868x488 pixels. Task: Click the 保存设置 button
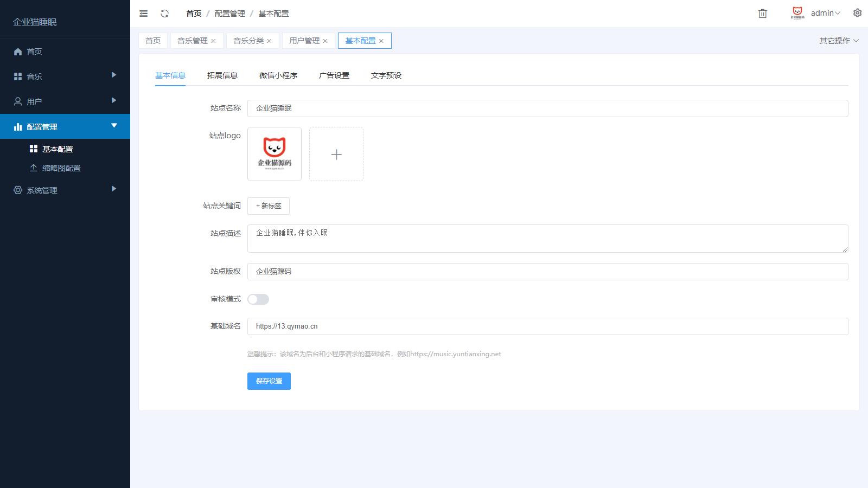[269, 381]
